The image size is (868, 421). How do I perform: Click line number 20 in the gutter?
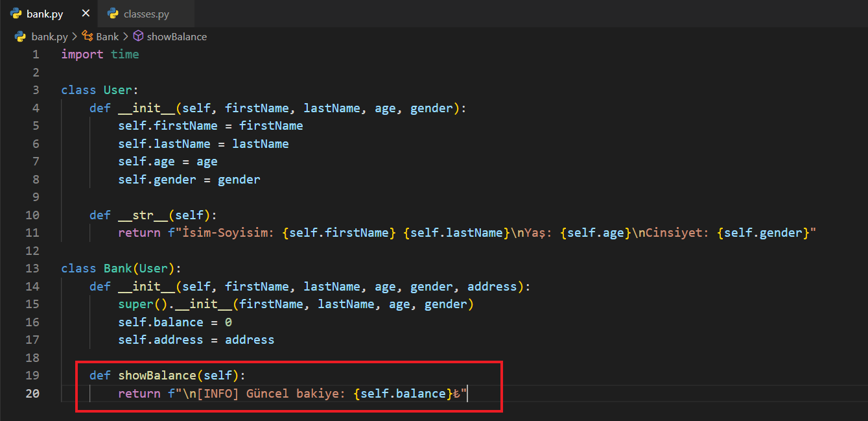click(32, 393)
